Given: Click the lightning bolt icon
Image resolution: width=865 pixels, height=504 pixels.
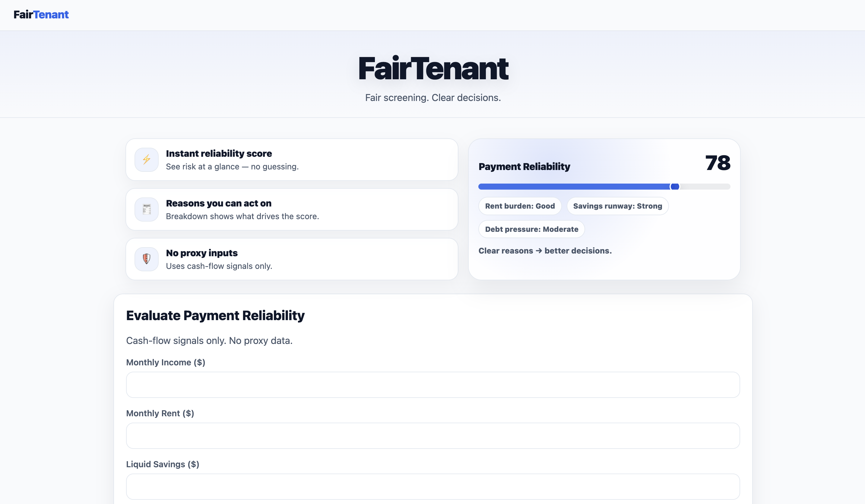Looking at the screenshot, I should [x=147, y=159].
